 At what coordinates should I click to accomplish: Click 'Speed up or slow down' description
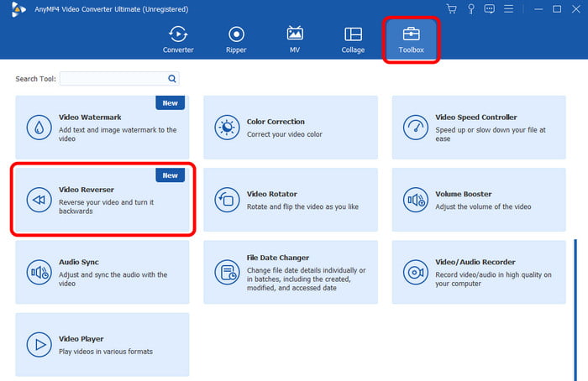click(x=490, y=134)
